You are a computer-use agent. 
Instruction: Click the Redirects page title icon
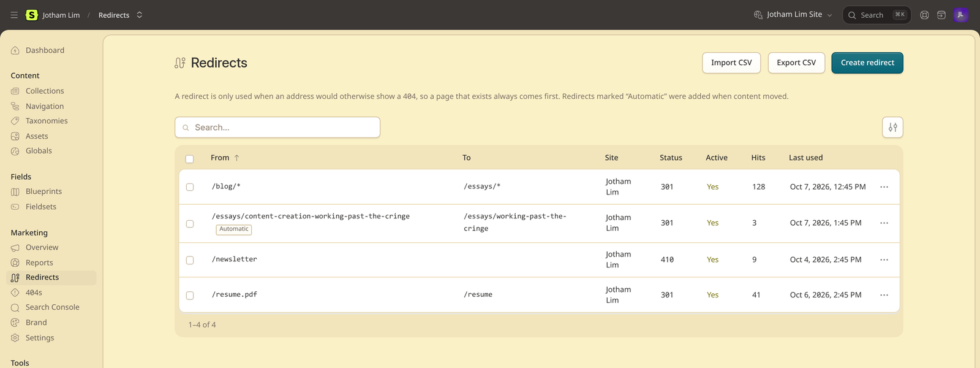[180, 63]
